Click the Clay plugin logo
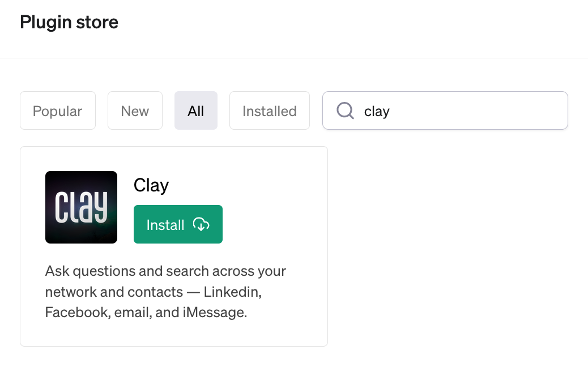 click(81, 207)
